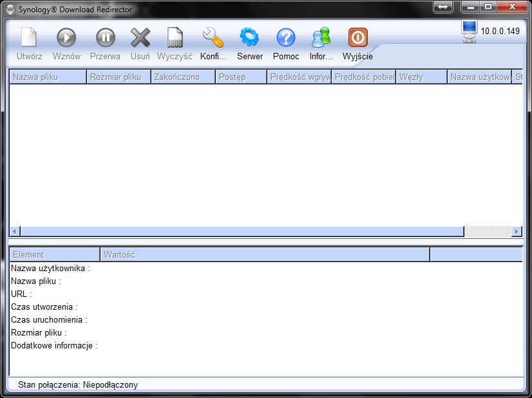
Task: Click the 'Dodatkowe informacje :' detail row
Action: coord(54,346)
